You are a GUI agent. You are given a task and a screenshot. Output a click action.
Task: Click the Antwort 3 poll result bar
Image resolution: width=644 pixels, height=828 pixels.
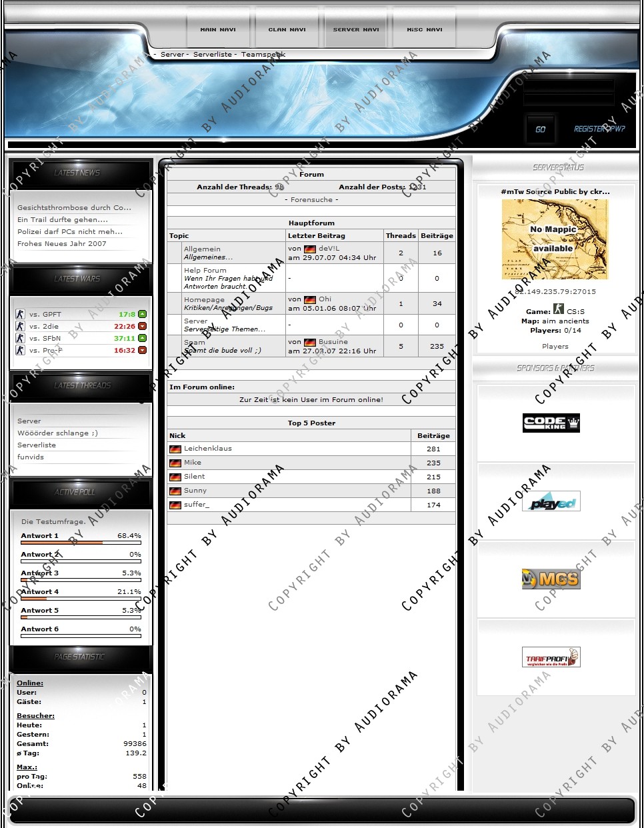click(x=81, y=580)
